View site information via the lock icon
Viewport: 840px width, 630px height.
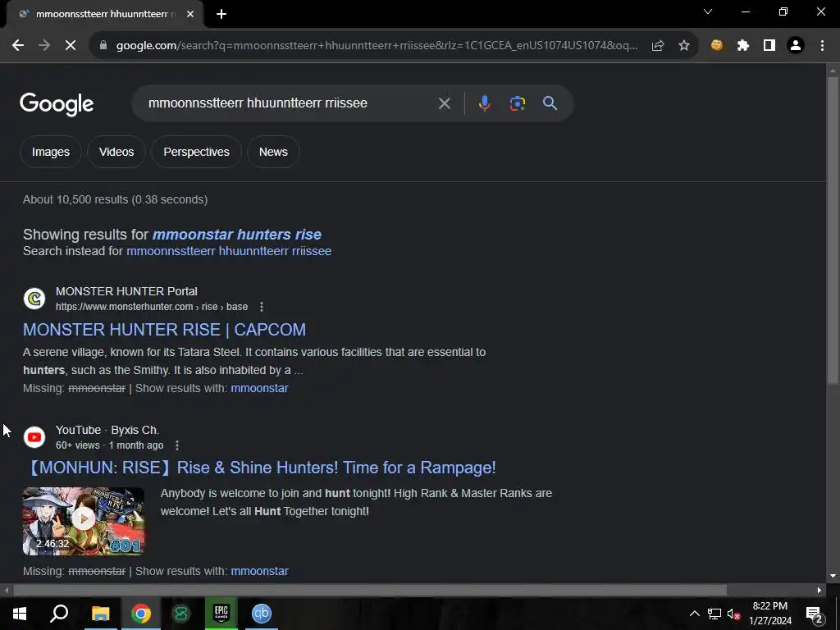[103, 46]
